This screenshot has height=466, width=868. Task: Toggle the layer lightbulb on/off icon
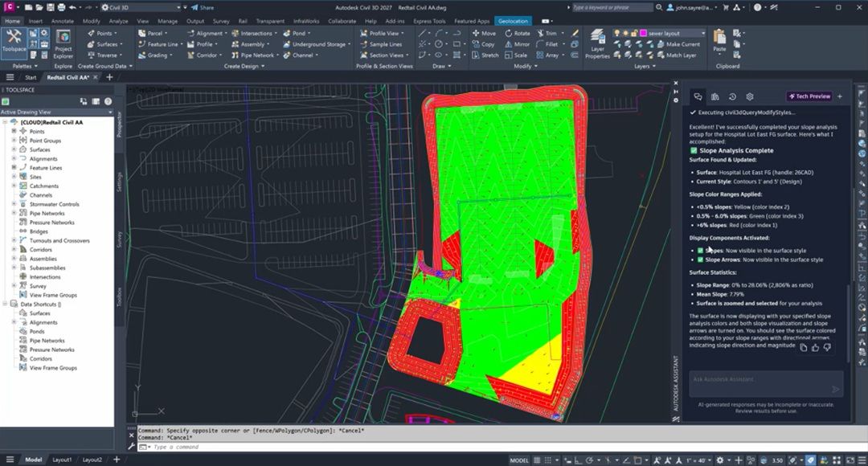point(616,33)
